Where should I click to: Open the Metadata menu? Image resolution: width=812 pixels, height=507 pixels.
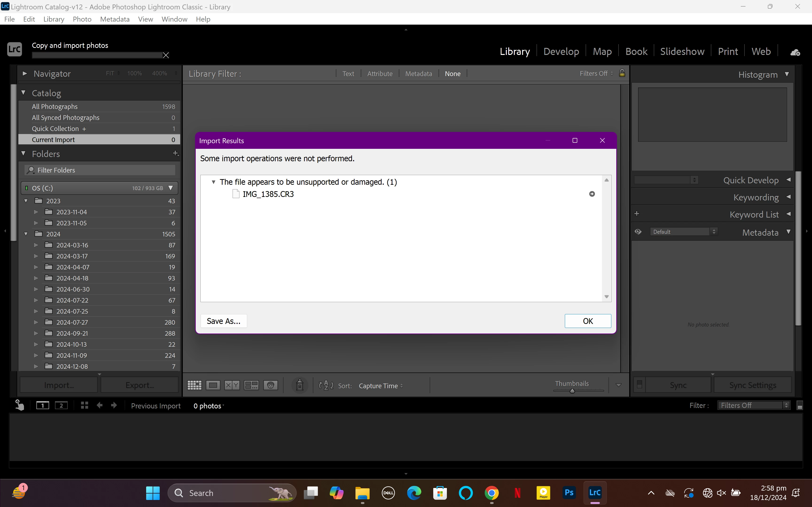tap(115, 19)
